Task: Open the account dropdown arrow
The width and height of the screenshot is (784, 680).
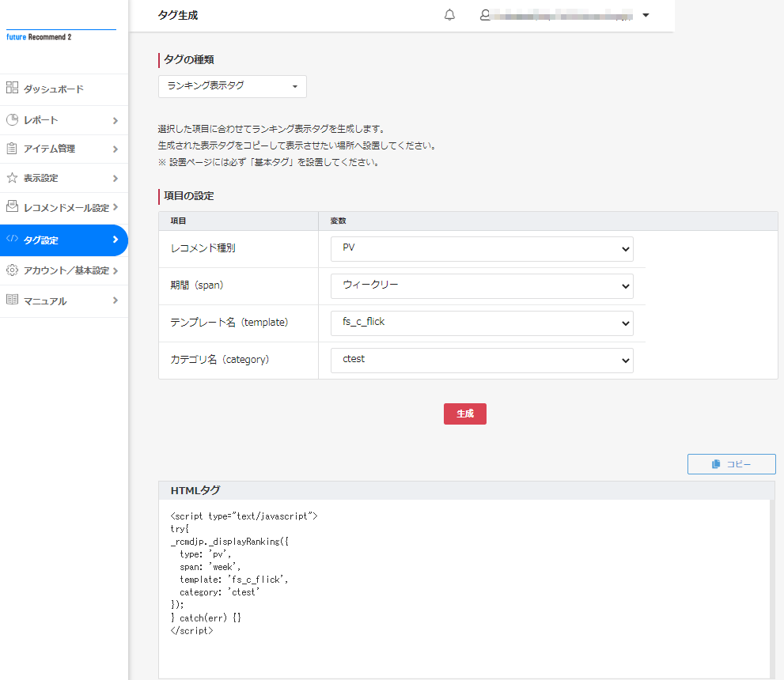Action: point(646,15)
